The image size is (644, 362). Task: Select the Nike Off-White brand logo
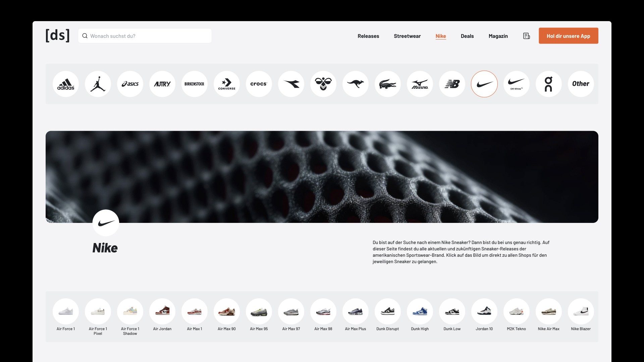tap(517, 84)
